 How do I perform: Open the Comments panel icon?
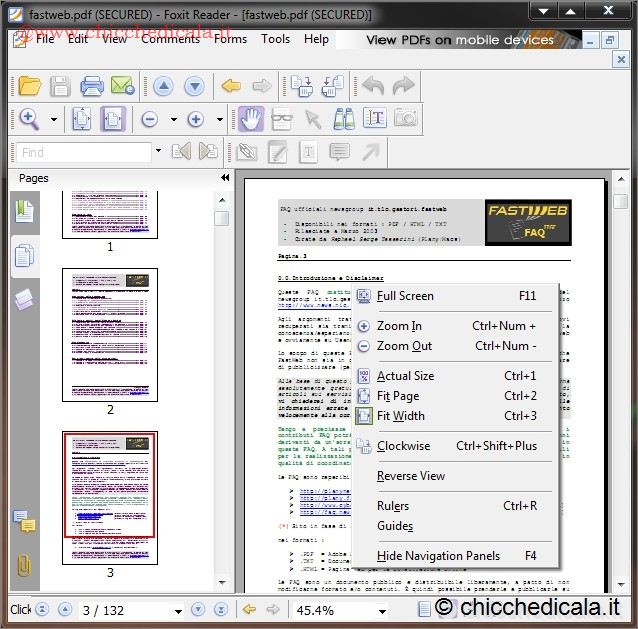(x=24, y=520)
